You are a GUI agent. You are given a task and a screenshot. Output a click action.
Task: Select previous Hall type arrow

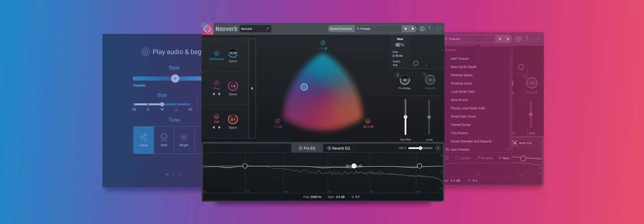tap(214, 127)
